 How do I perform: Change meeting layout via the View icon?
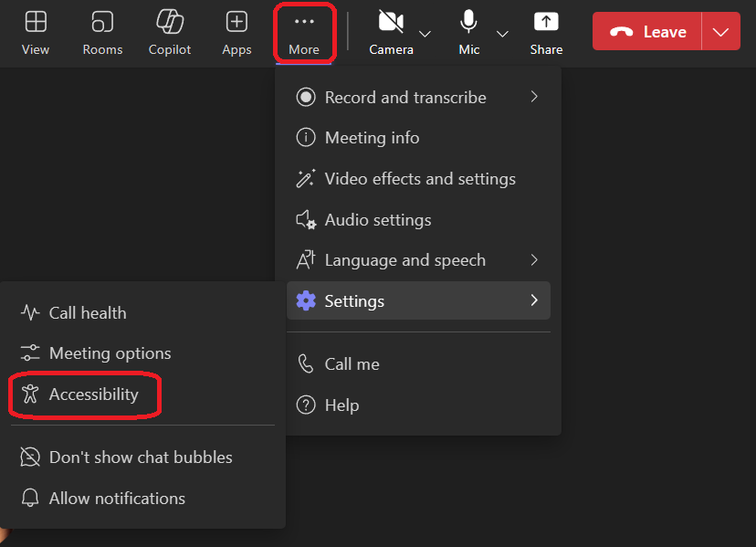coord(36,32)
